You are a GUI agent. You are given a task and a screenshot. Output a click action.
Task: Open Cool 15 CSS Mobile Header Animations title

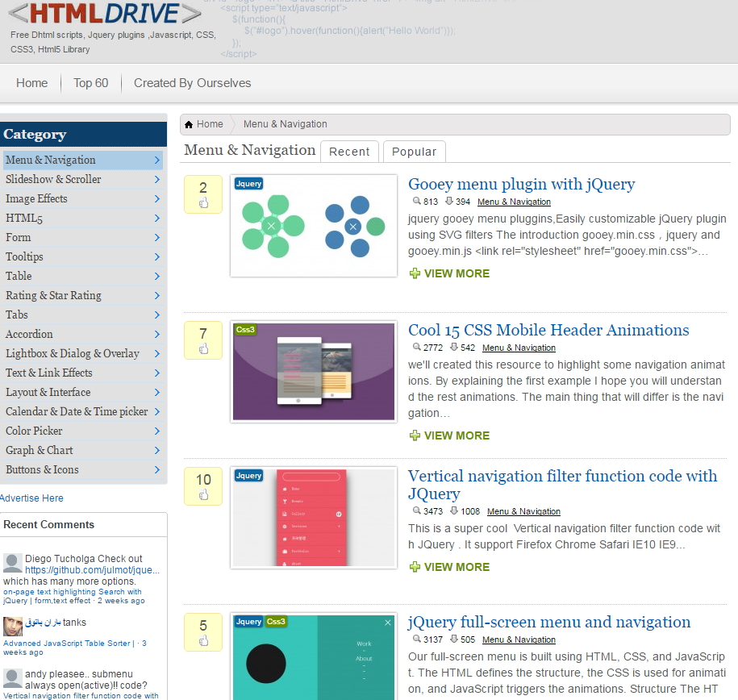[548, 330]
